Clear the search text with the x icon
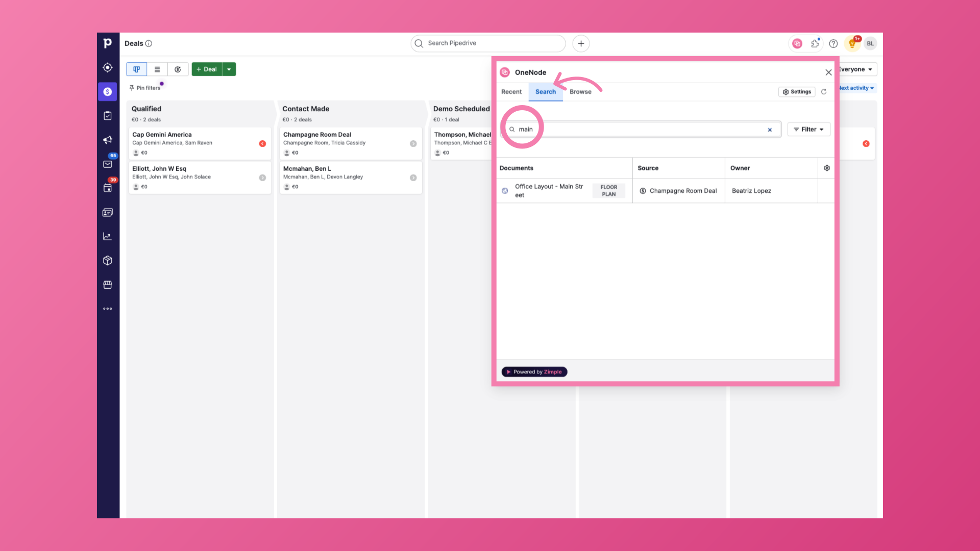 click(770, 130)
